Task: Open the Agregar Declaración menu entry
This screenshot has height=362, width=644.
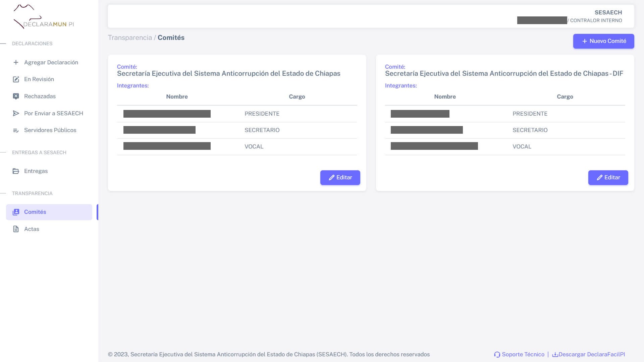Action: coord(49,62)
